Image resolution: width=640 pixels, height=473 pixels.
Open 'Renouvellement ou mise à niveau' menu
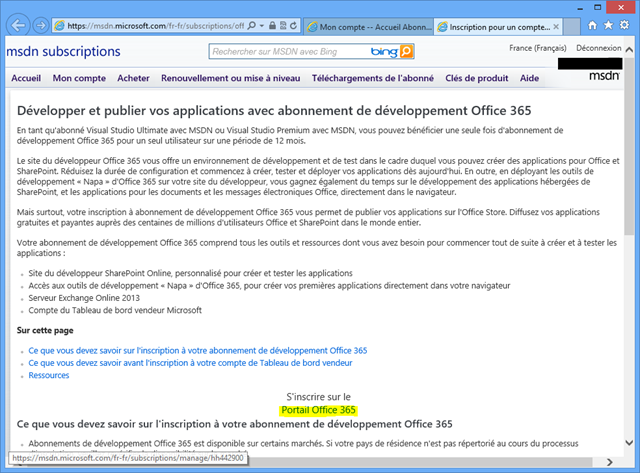(231, 78)
